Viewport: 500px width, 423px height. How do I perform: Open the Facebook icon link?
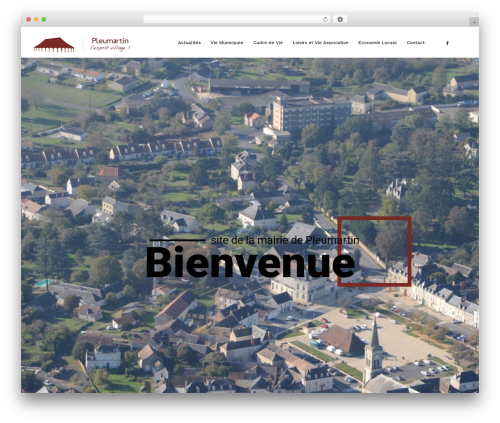point(447,43)
